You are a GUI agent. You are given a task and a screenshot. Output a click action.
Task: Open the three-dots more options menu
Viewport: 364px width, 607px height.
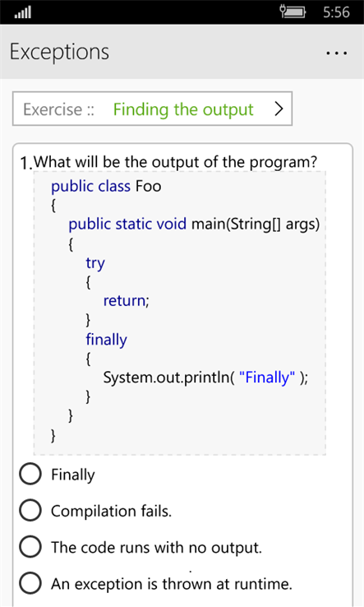tap(337, 53)
